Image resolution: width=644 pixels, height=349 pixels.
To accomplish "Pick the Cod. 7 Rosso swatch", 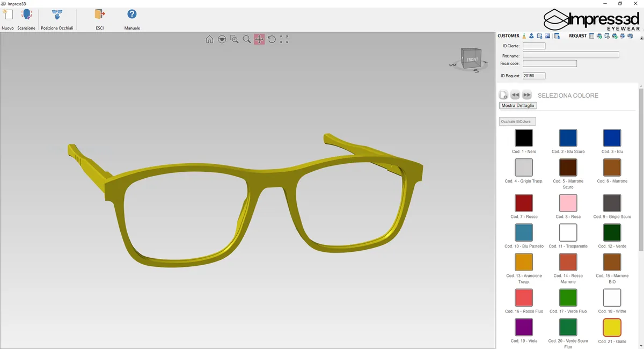I will point(524,203).
